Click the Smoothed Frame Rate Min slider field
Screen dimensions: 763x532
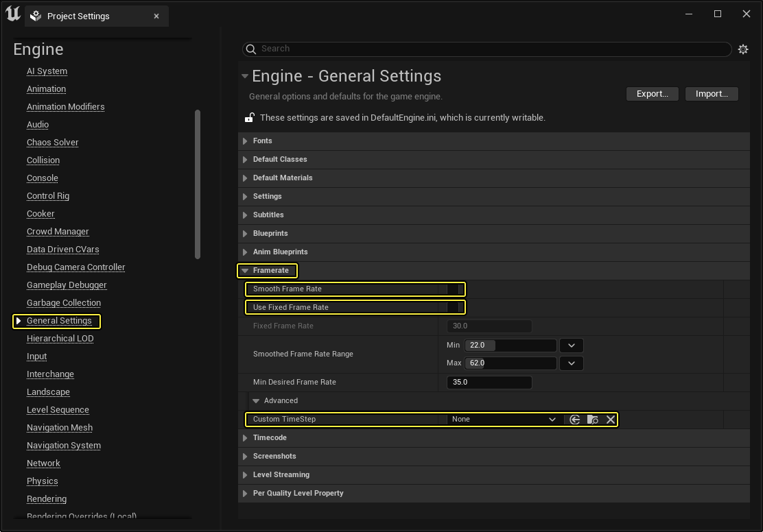click(x=510, y=346)
